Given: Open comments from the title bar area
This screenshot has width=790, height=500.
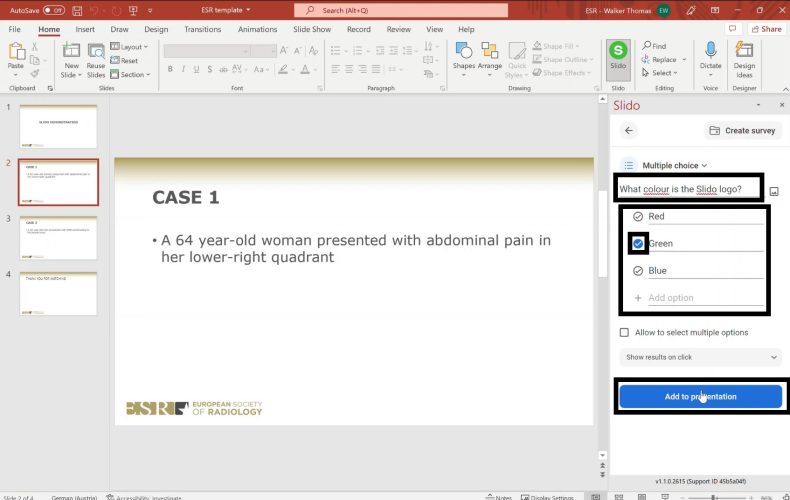Looking at the screenshot, I should [733, 29].
